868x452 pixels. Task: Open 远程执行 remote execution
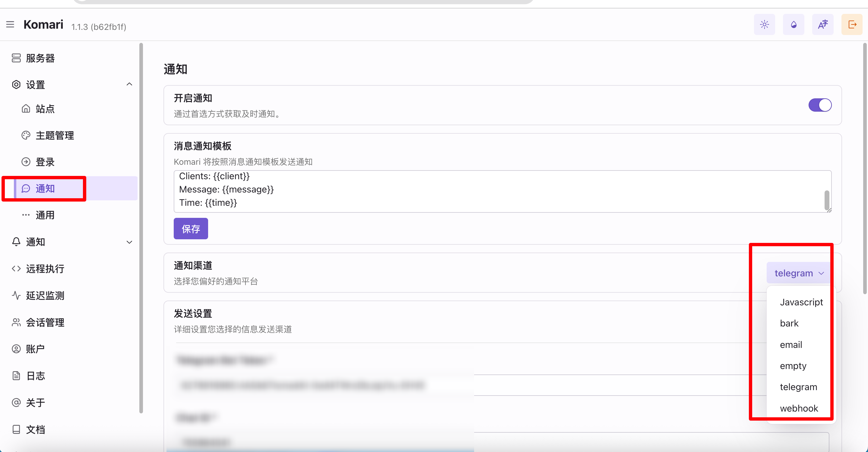(x=45, y=269)
